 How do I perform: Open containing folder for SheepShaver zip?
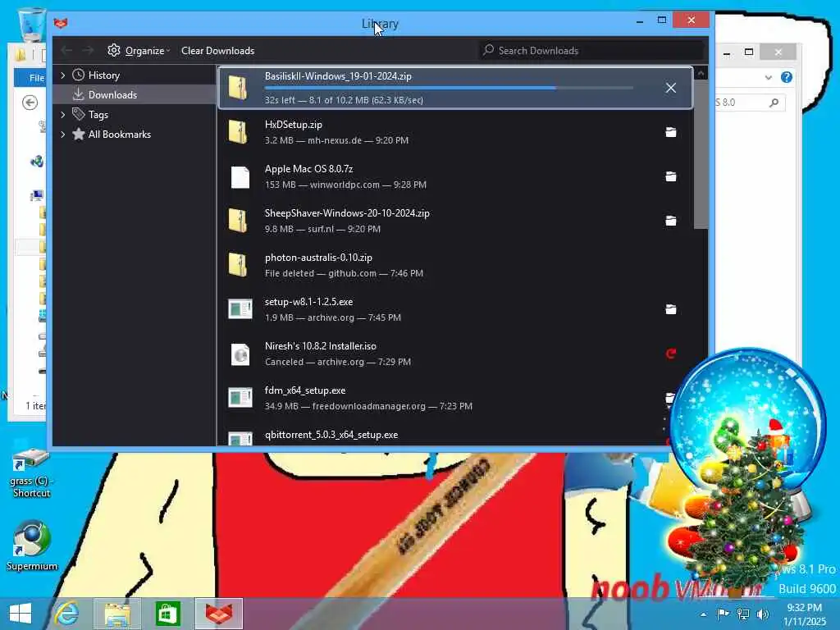(x=671, y=221)
